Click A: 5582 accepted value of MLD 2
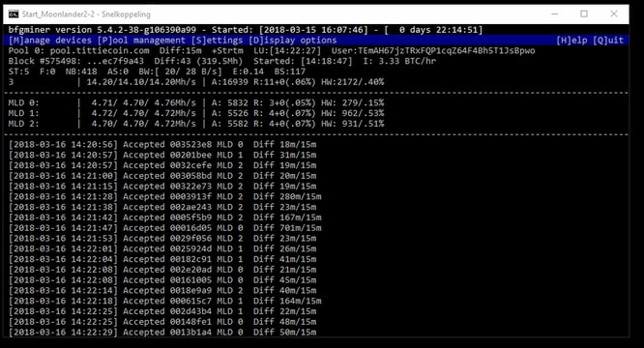 click(230, 124)
